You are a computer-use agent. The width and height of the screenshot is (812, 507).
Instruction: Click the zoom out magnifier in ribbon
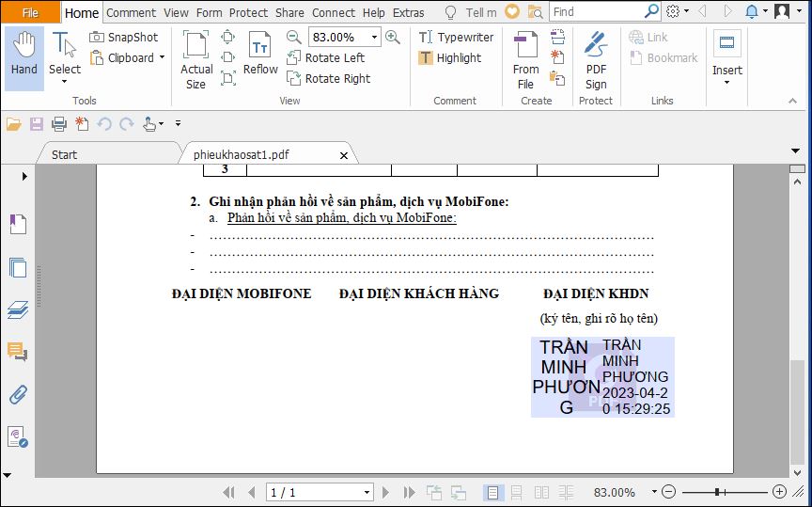[x=293, y=37]
